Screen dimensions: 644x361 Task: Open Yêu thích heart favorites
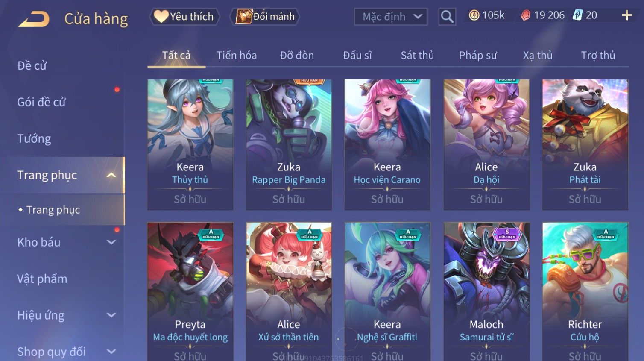pos(184,17)
